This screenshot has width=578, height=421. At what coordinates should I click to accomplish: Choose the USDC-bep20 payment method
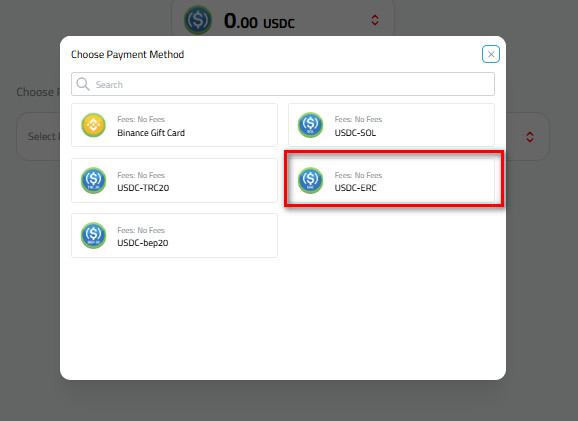click(174, 235)
